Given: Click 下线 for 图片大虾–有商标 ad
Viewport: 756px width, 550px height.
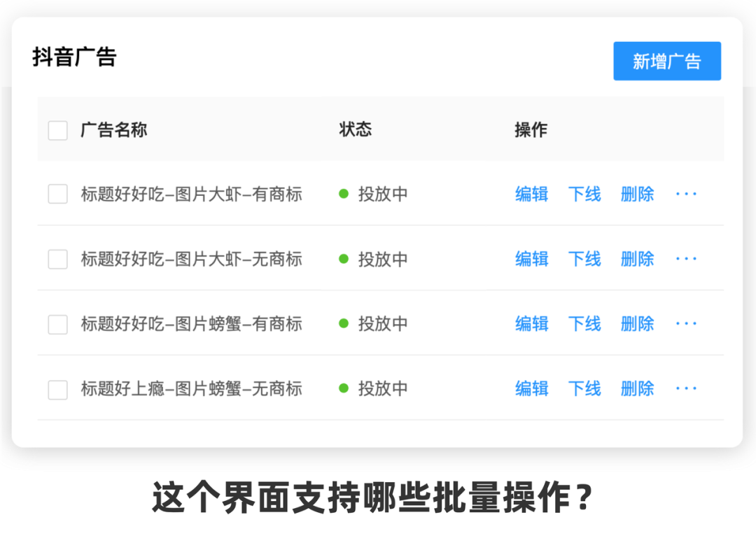Looking at the screenshot, I should [x=584, y=194].
